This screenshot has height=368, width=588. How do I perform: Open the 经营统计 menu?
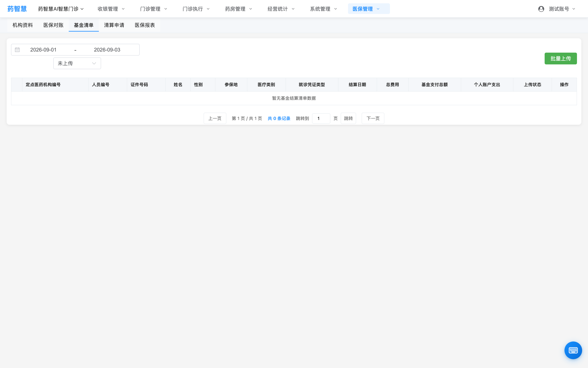tap(281, 9)
